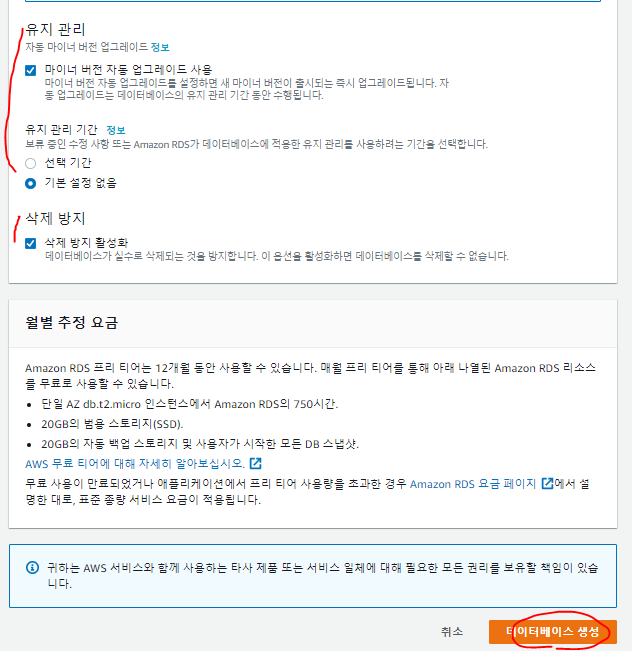Toggle the 삭제 방지 활성화 checkbox
Screen dimensions: 632x651
30,243
